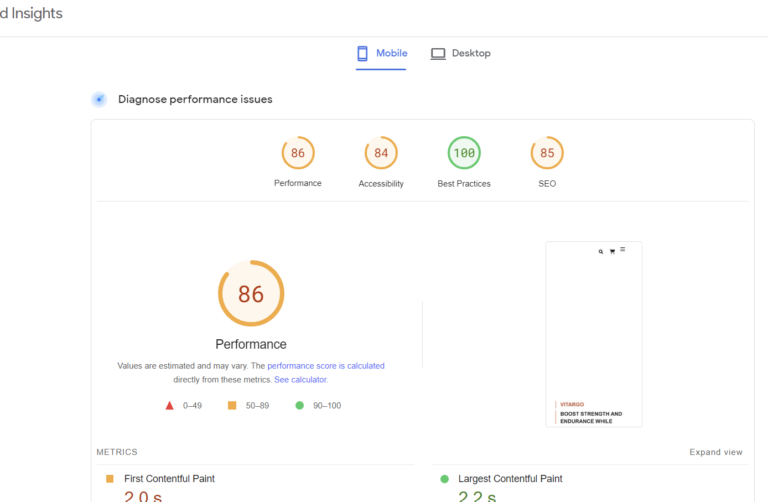The width and height of the screenshot is (768, 502).
Task: Click the 'See calculator' link
Action: [x=300, y=380]
